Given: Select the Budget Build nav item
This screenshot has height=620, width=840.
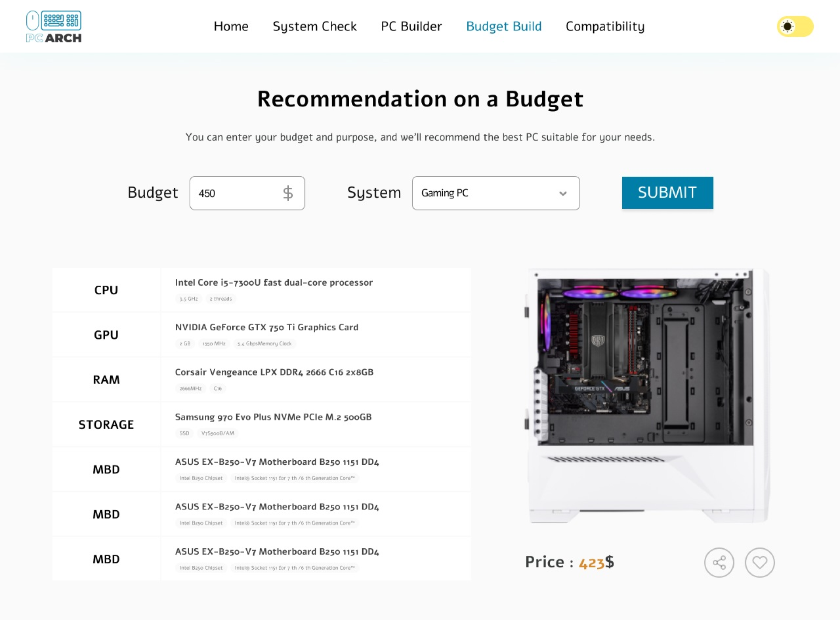Looking at the screenshot, I should 504,26.
